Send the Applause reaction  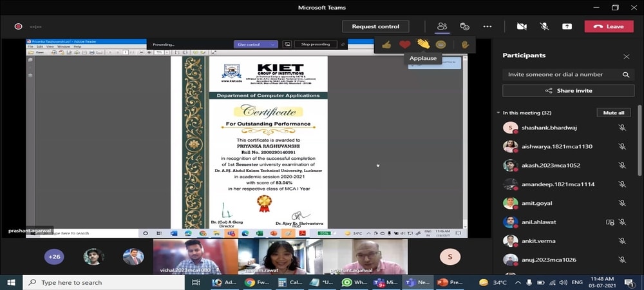point(422,44)
